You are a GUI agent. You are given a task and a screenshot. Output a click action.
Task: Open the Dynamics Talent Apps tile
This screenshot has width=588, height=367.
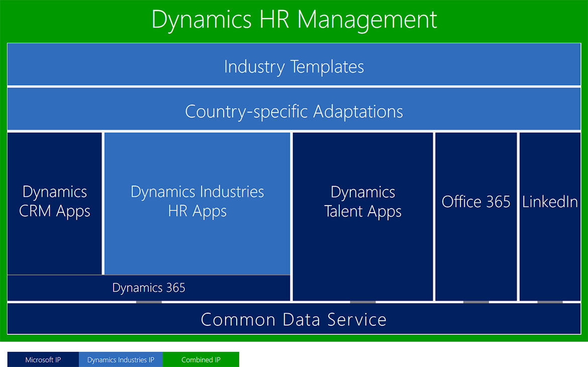362,202
